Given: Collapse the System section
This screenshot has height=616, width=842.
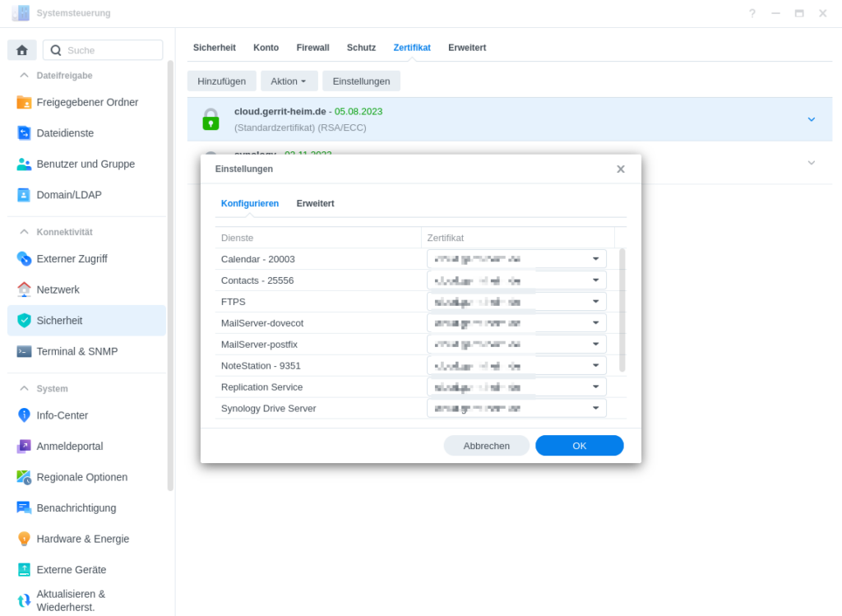Looking at the screenshot, I should tap(24, 387).
